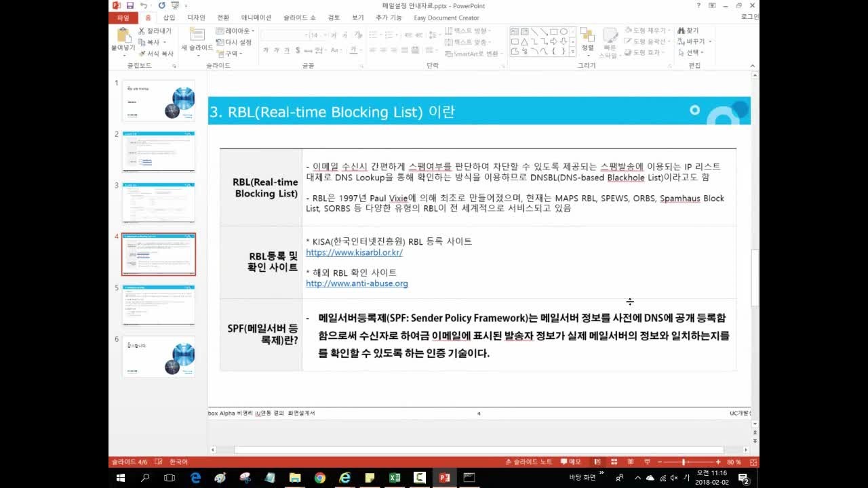Screen dimensions: 868x488
Task: Click the Arrange (정렬) icon
Action: 587,35
